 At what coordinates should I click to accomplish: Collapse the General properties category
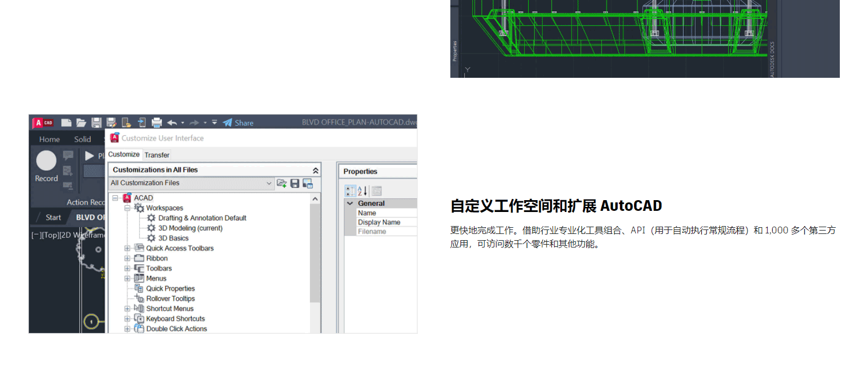pyautogui.click(x=350, y=204)
